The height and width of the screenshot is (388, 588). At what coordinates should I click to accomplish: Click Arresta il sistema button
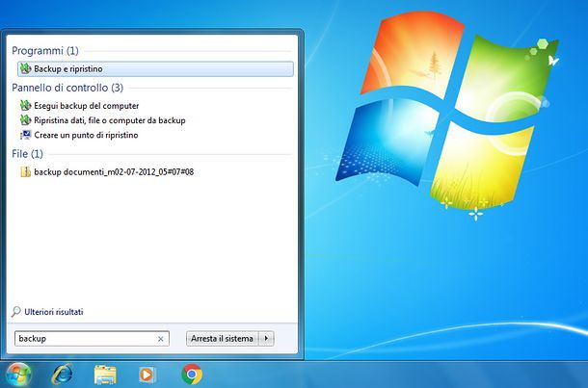coord(222,339)
